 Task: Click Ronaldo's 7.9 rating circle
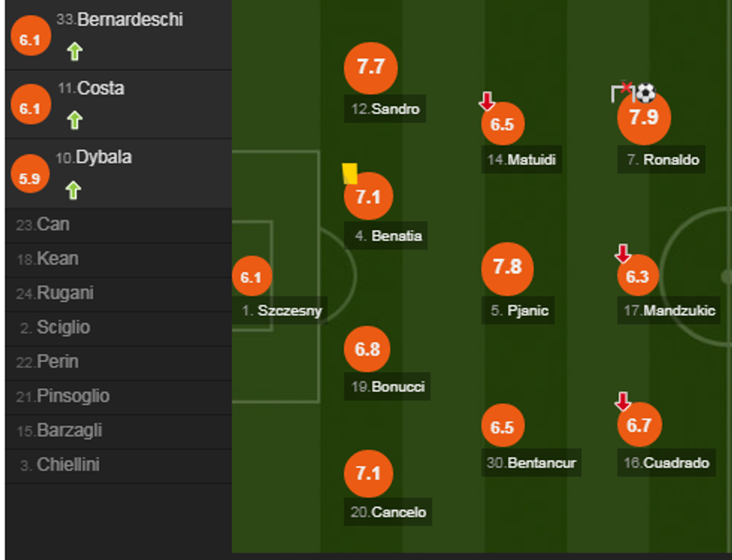[x=644, y=118]
